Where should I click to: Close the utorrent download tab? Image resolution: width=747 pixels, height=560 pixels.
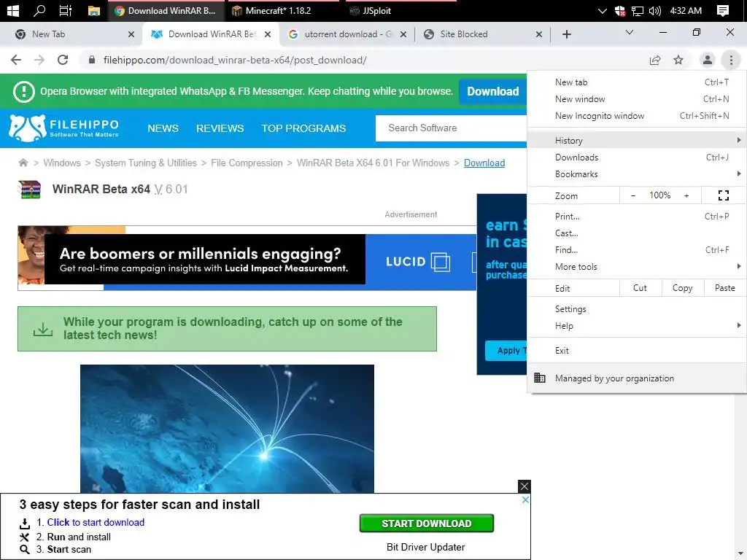tap(403, 34)
